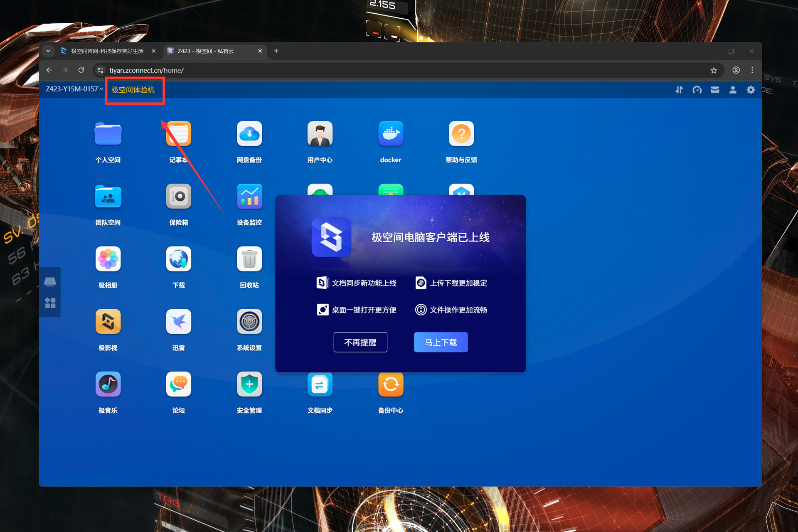Launch the docker app
The image size is (798, 532).
tap(391, 134)
